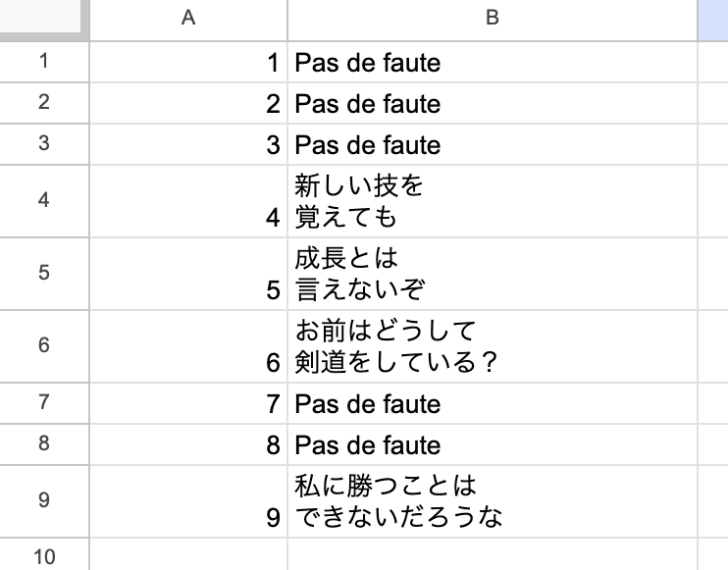Image resolution: width=728 pixels, height=570 pixels.
Task: Select column B header
Action: (x=492, y=20)
